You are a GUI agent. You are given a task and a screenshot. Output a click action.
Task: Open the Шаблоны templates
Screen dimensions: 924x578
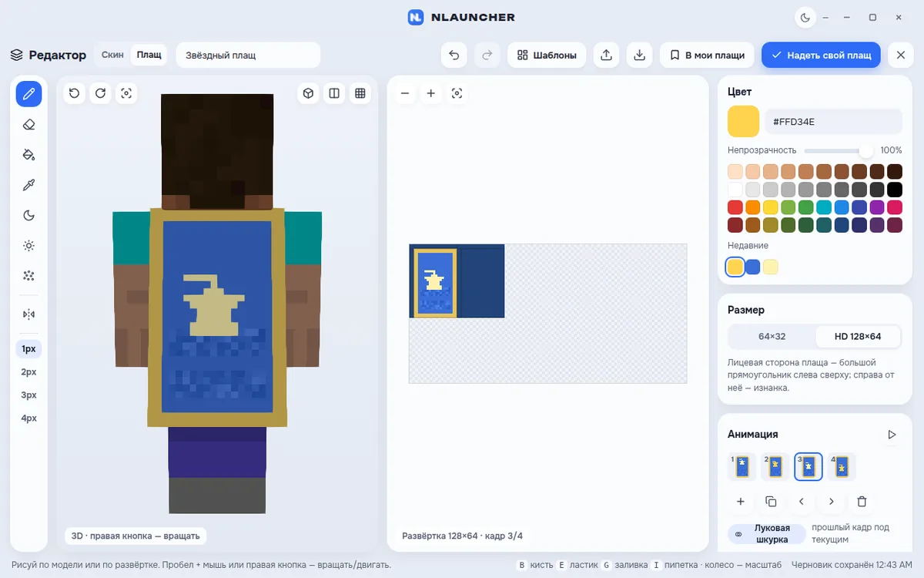[547, 55]
